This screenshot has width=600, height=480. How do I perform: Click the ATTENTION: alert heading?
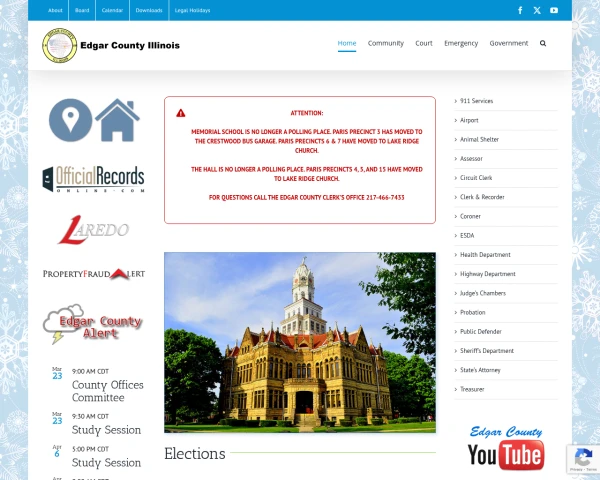pyautogui.click(x=307, y=113)
